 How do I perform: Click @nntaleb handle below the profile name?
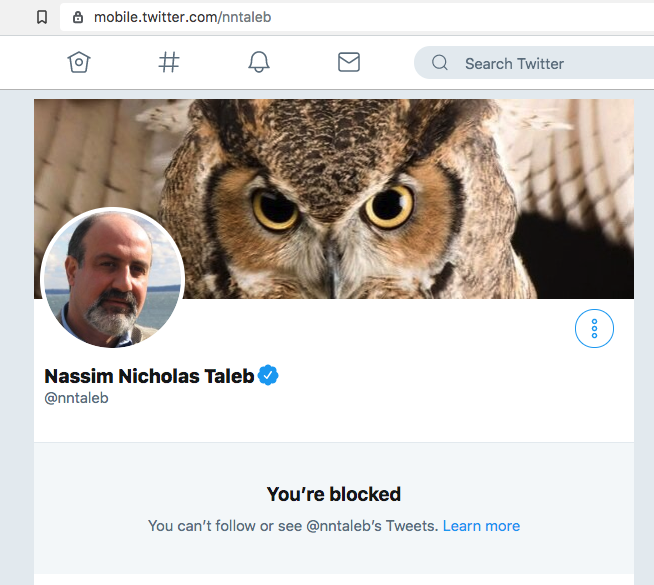pos(76,398)
